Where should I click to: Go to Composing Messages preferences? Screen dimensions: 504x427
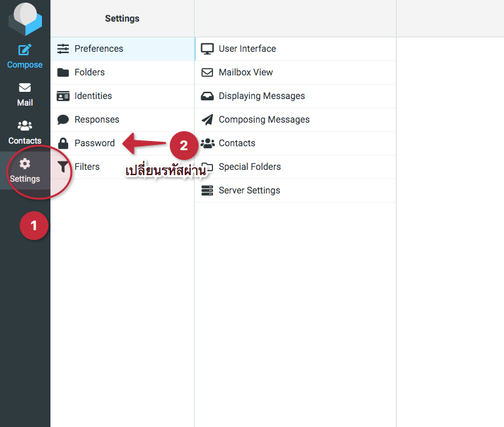[264, 119]
